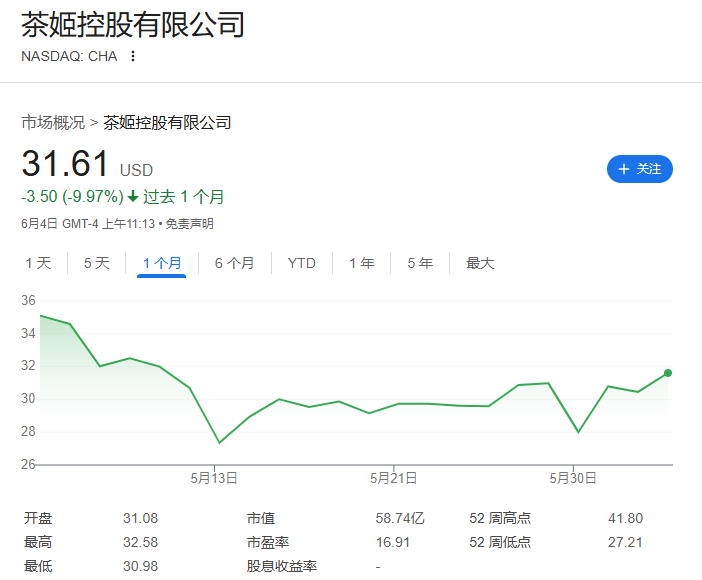Switch to the 5 年 range tab

[420, 263]
